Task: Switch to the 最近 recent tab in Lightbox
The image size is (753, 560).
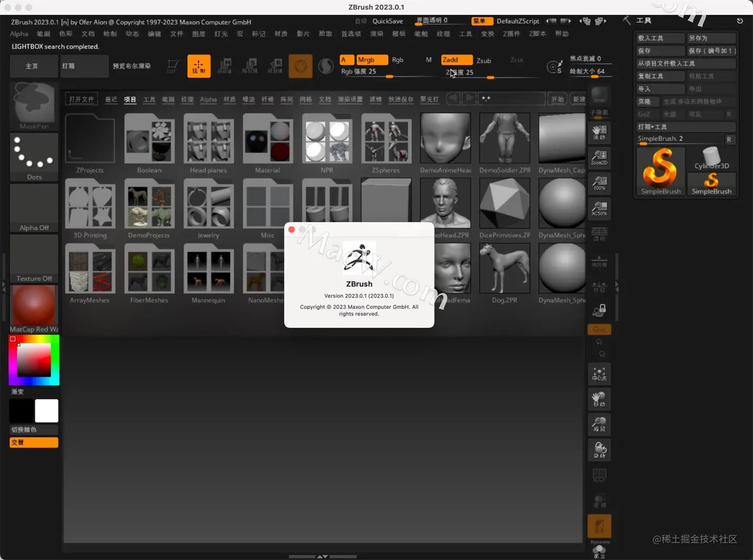Action: [x=111, y=99]
